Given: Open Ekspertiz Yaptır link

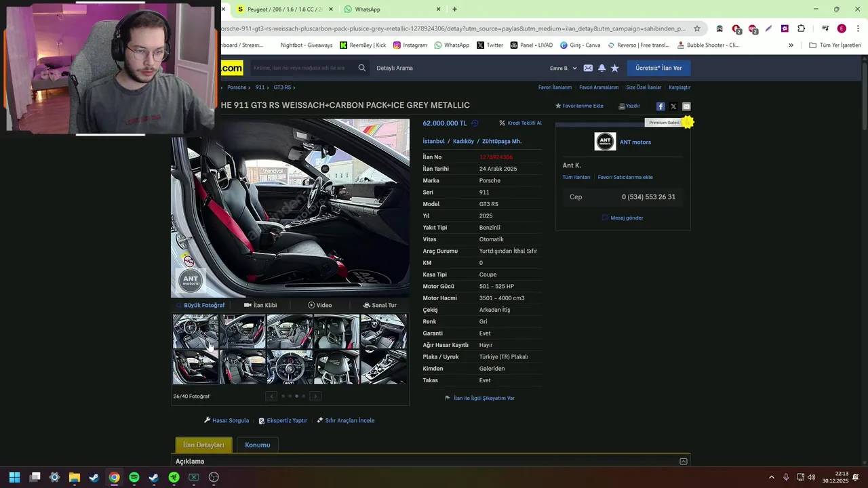Looking at the screenshot, I should (283, 420).
